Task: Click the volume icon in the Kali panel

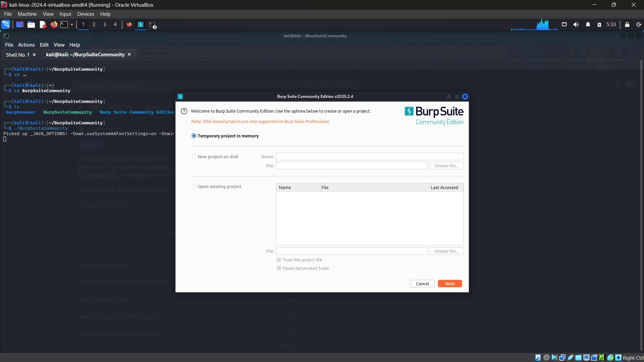Action: tap(576, 24)
